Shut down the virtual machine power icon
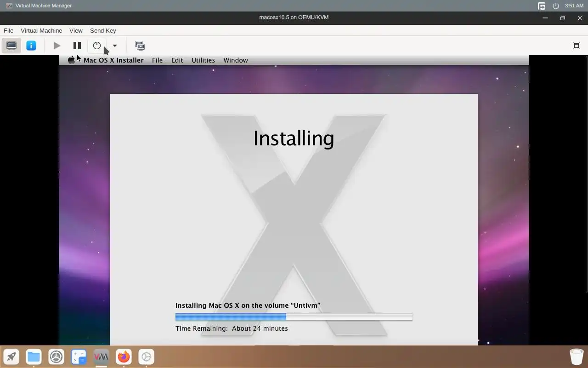Image resolution: width=588 pixels, height=368 pixels. [x=97, y=46]
